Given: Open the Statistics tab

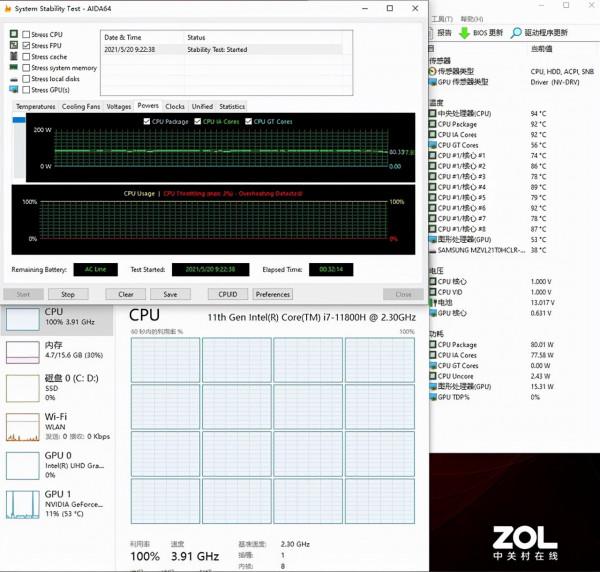Looking at the screenshot, I should click(232, 106).
